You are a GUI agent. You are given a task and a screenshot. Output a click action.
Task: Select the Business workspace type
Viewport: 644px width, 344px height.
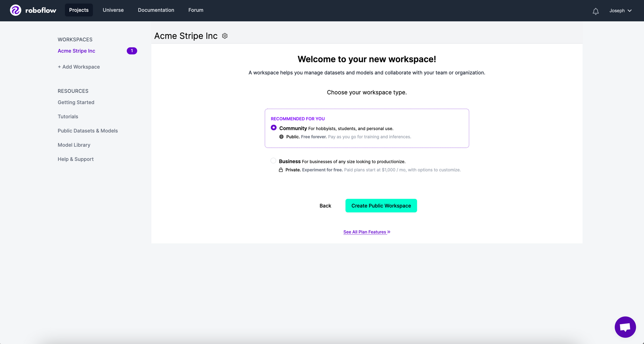[x=273, y=160]
